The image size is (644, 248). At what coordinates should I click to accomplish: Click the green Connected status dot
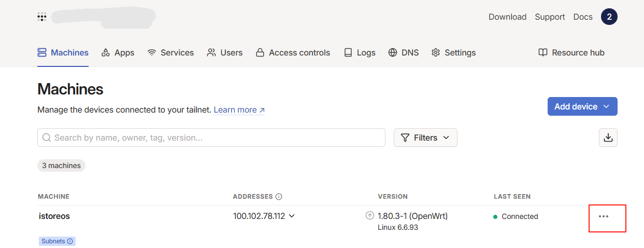coord(495,217)
